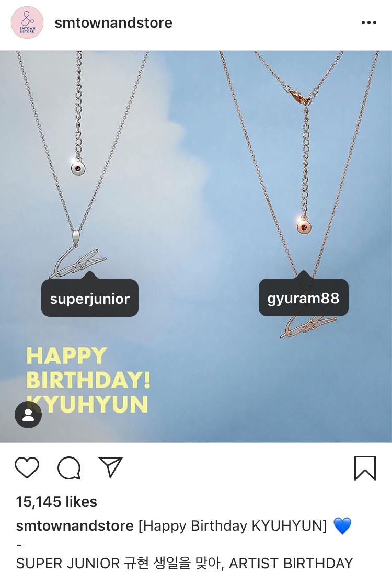392x572 pixels.
Task: Tap the superjunior tag bubble
Action: (x=90, y=298)
